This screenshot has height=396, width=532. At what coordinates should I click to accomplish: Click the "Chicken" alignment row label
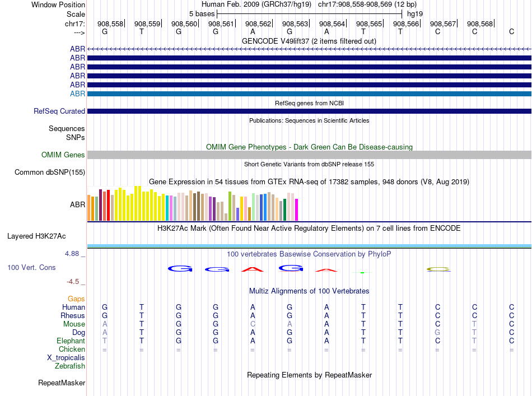point(72,349)
